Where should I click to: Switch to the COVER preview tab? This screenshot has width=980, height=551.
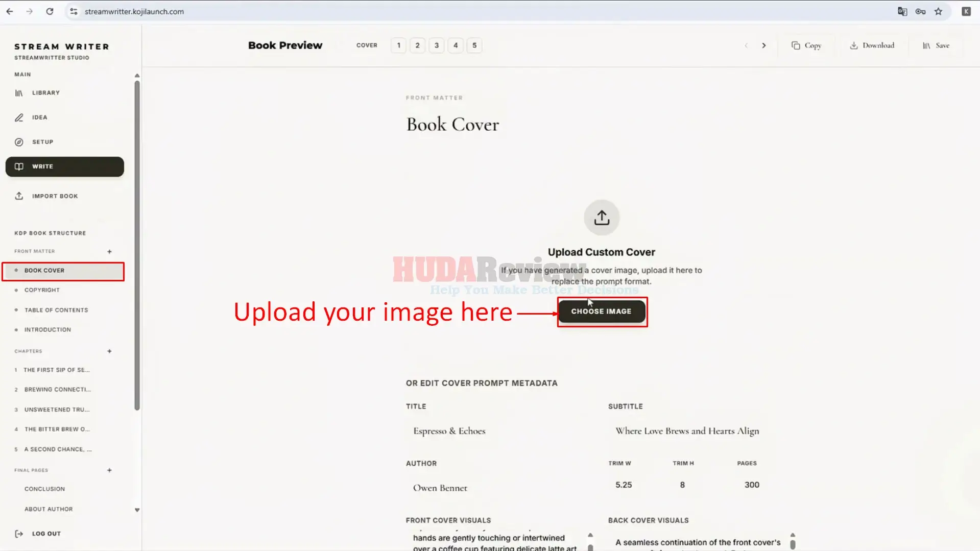(x=367, y=45)
